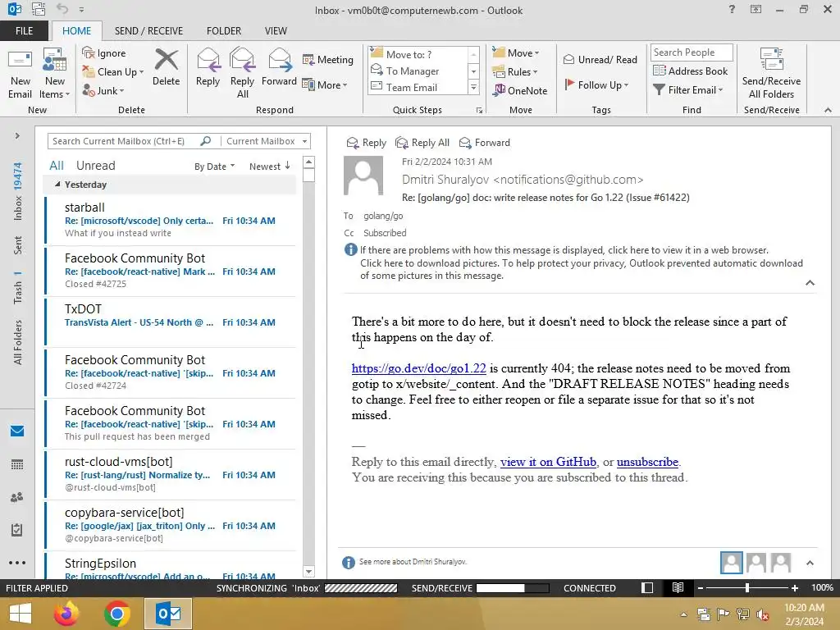840x630 pixels.
Task: Open Outlook Help question mark
Action: point(732,9)
